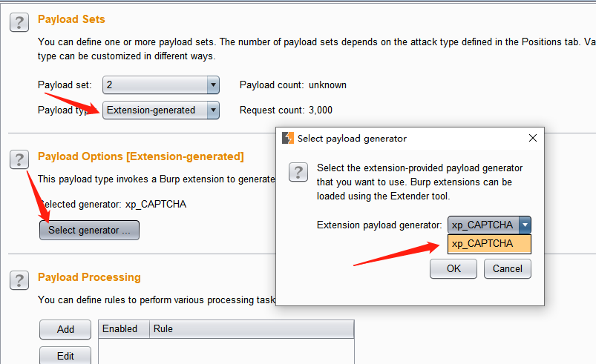The width and height of the screenshot is (596, 364).
Task: Click Edit for payload processing rules
Action: pyautogui.click(x=65, y=356)
